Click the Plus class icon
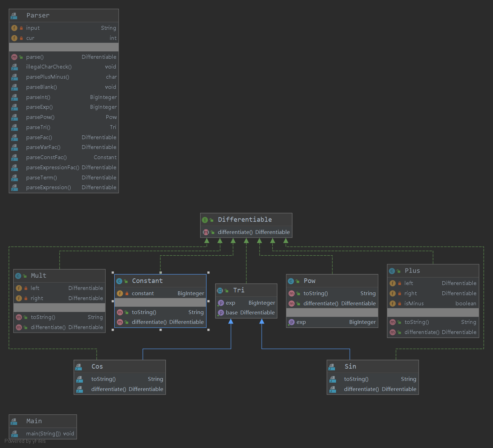Screen dimensions: 493x448 pyautogui.click(x=392, y=271)
